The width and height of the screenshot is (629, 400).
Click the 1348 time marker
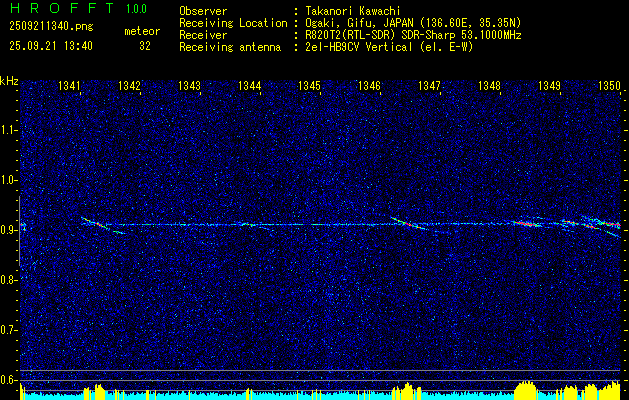(489, 85)
